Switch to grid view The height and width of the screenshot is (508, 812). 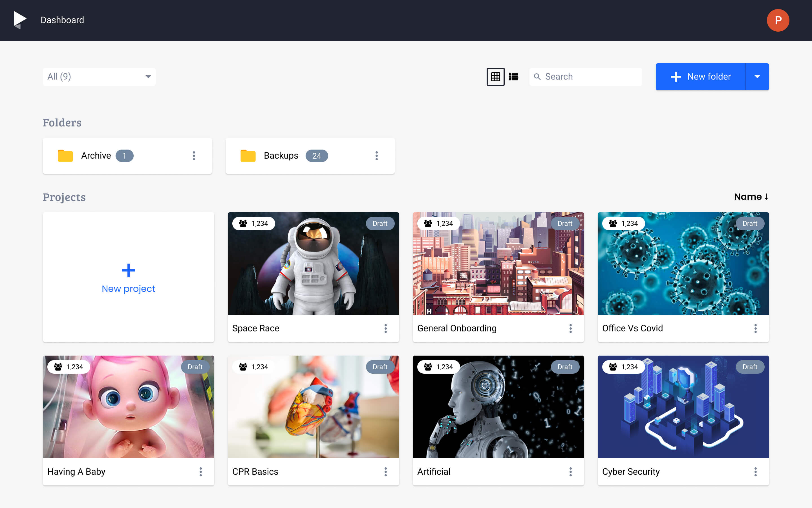495,76
